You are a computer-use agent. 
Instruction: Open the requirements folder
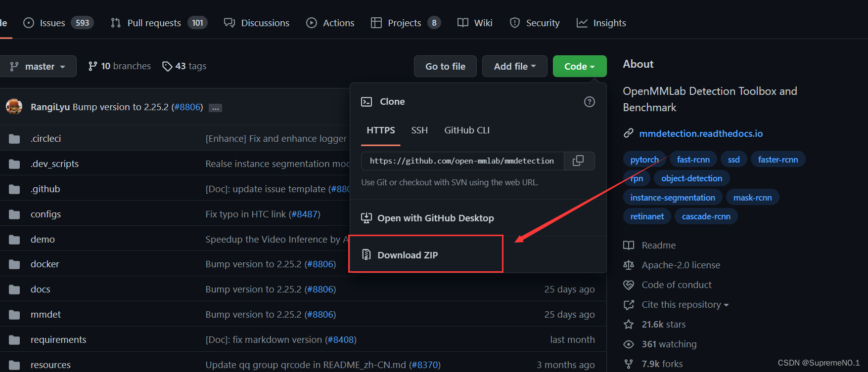[x=58, y=340]
